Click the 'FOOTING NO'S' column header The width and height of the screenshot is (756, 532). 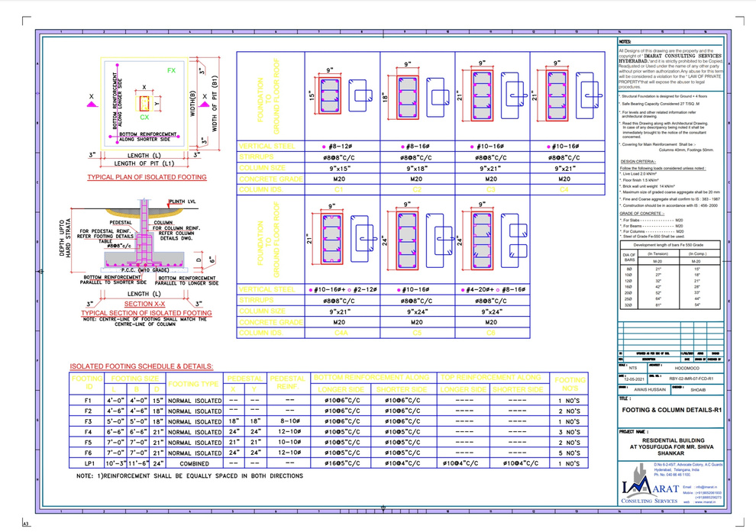pos(570,384)
